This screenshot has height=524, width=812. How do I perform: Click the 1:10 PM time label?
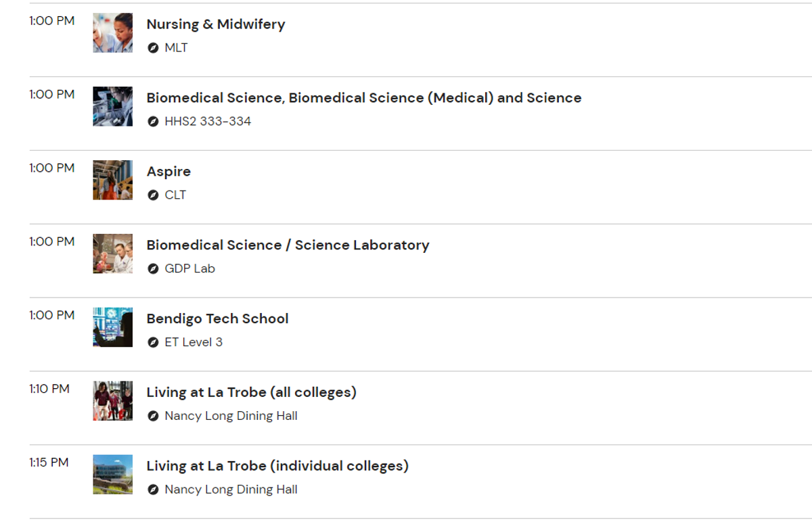49,389
